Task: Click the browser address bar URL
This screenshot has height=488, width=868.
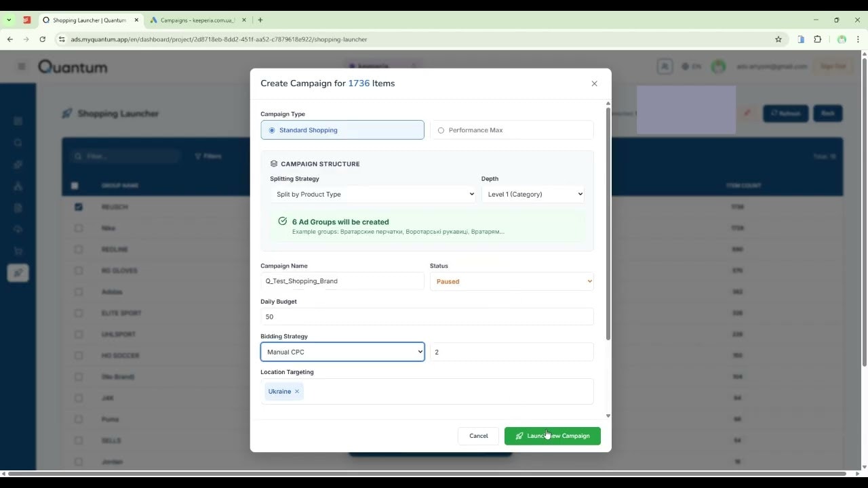Action: [219, 39]
